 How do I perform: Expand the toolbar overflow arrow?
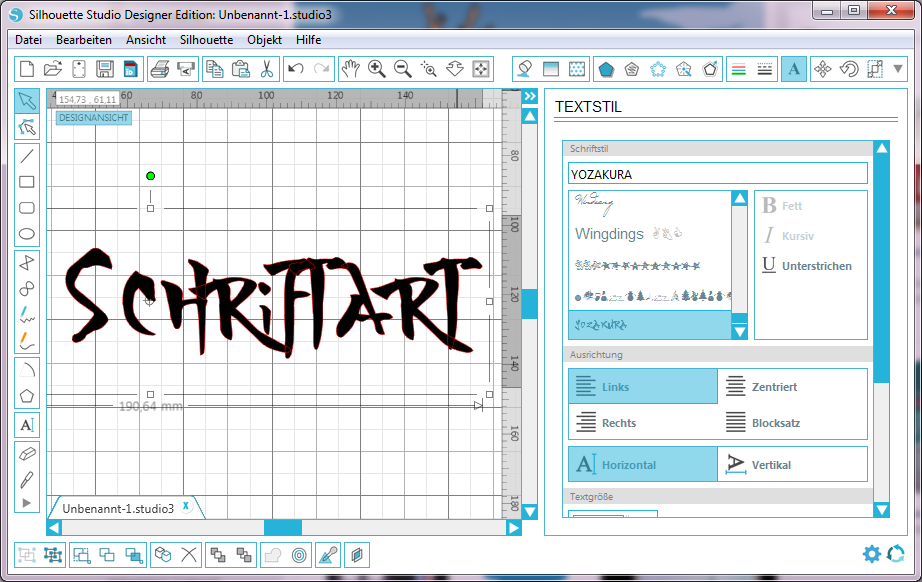[x=898, y=69]
